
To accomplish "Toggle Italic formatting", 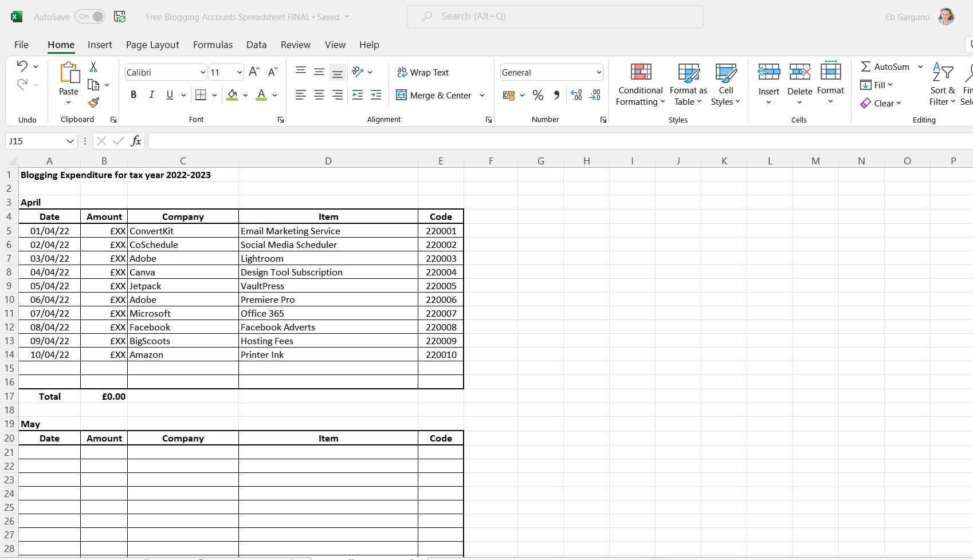I will [x=151, y=95].
